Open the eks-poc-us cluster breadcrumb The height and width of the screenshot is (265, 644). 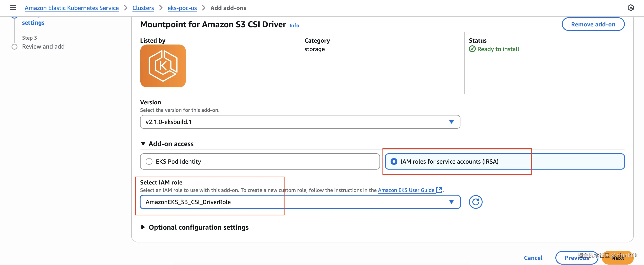[x=182, y=8]
